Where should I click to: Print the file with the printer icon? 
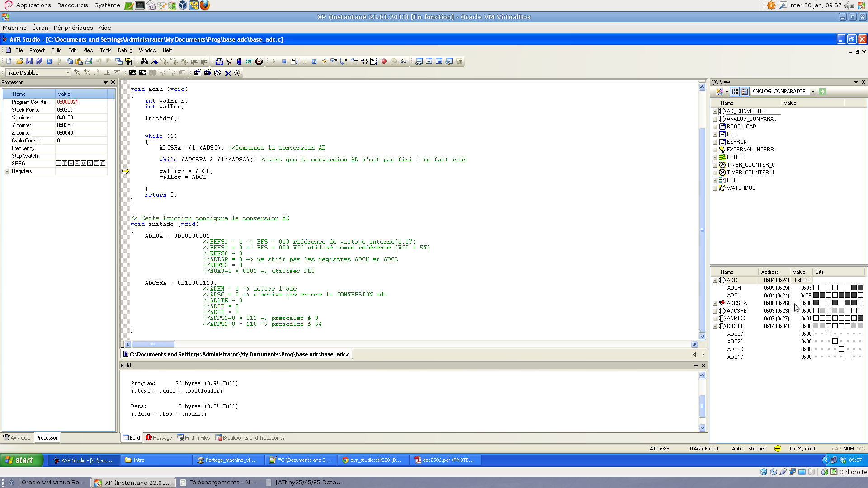pyautogui.click(x=89, y=61)
